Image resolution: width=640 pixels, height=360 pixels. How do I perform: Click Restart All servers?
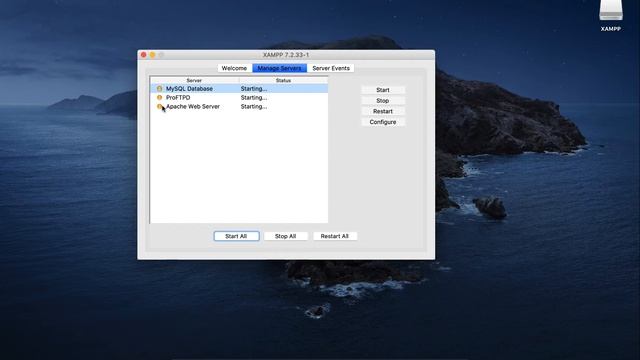pyautogui.click(x=335, y=236)
